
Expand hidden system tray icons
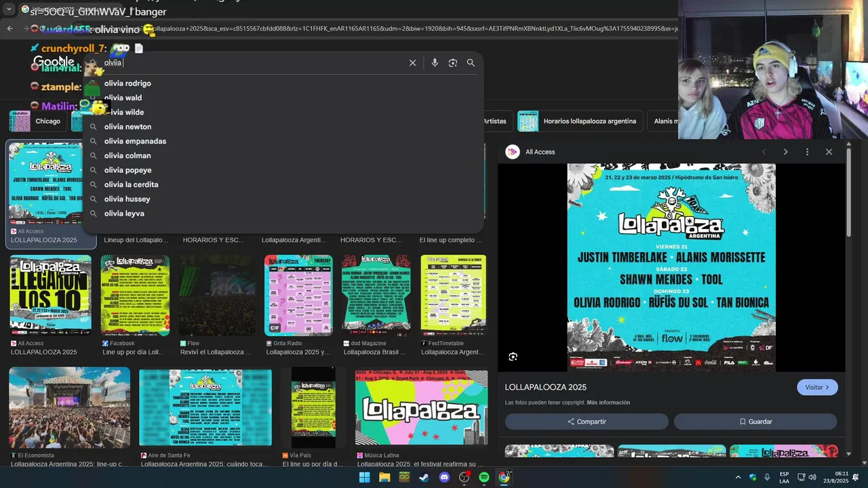point(738,477)
